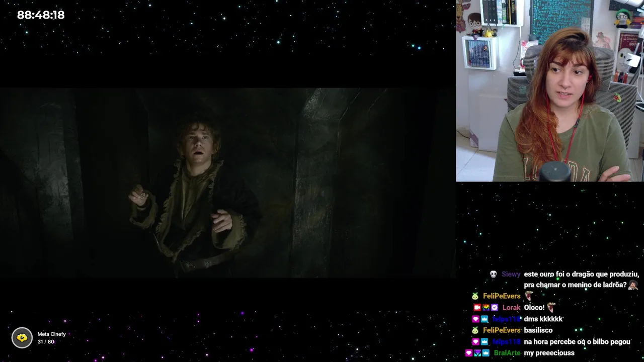Screen dimensions: 644x362
Task: Open felps118 username on "dms kkkkkk" row
Action: click(x=507, y=319)
